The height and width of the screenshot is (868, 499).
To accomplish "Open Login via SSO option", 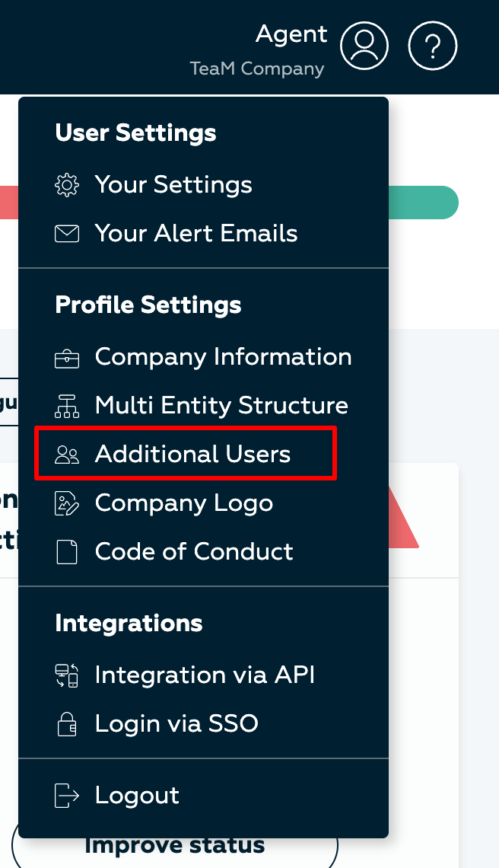I will (x=176, y=724).
